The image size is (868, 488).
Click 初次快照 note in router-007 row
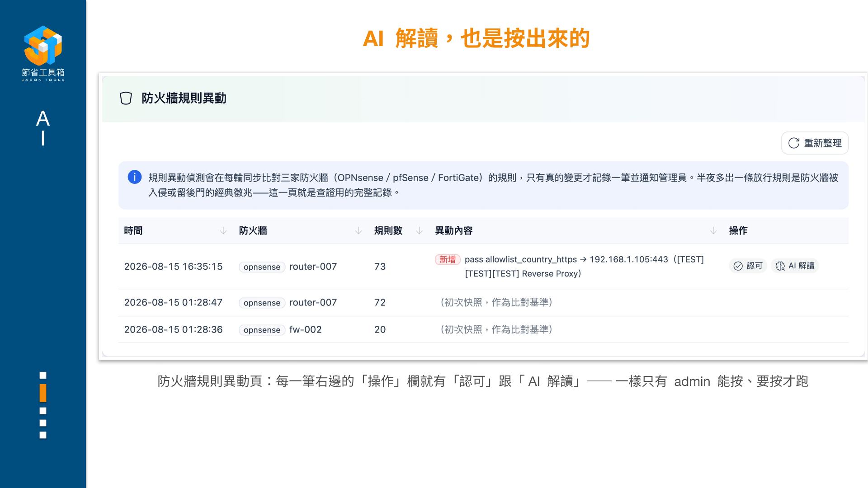496,303
